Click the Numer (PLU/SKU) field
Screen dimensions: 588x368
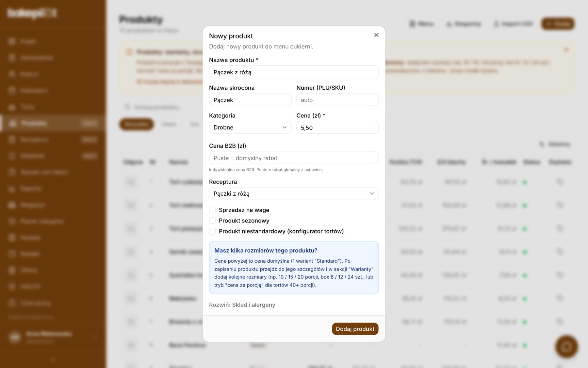[337, 100]
